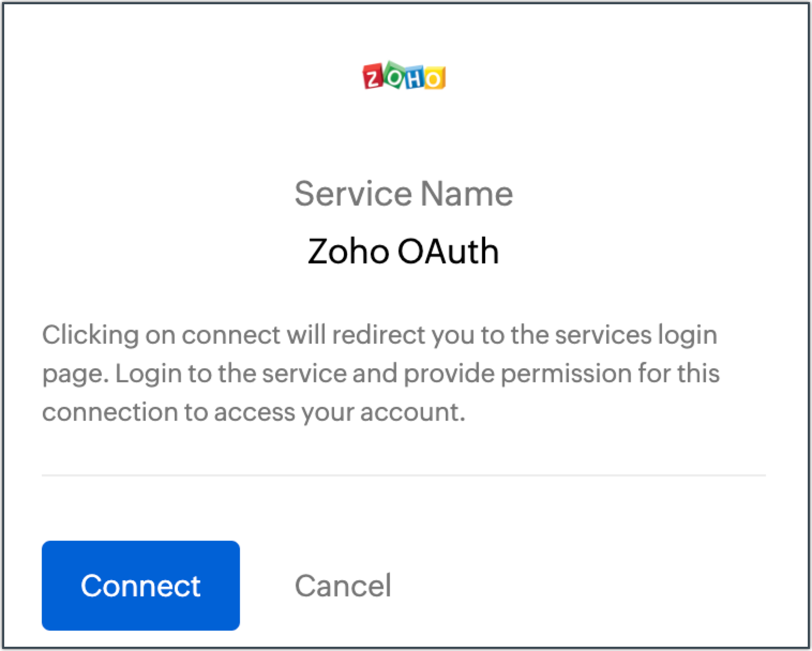Image resolution: width=812 pixels, height=651 pixels.
Task: Click the word 'permission' in description
Action: (x=566, y=374)
